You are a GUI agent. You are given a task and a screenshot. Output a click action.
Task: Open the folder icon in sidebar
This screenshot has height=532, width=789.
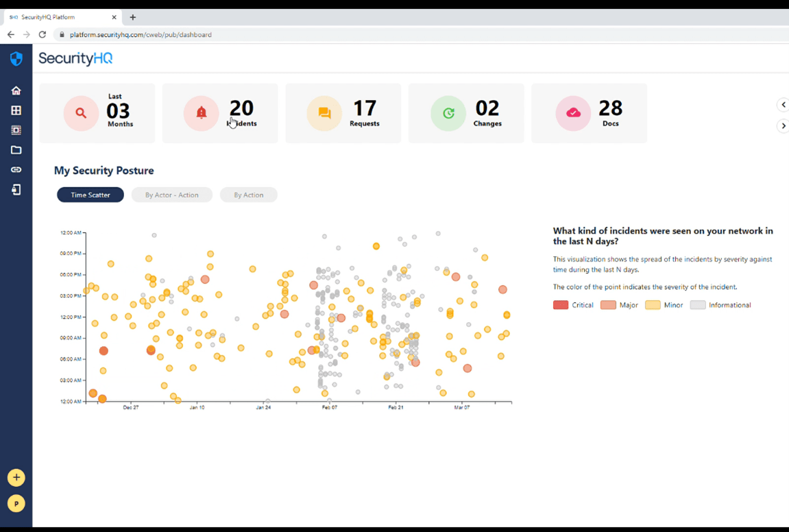(16, 150)
